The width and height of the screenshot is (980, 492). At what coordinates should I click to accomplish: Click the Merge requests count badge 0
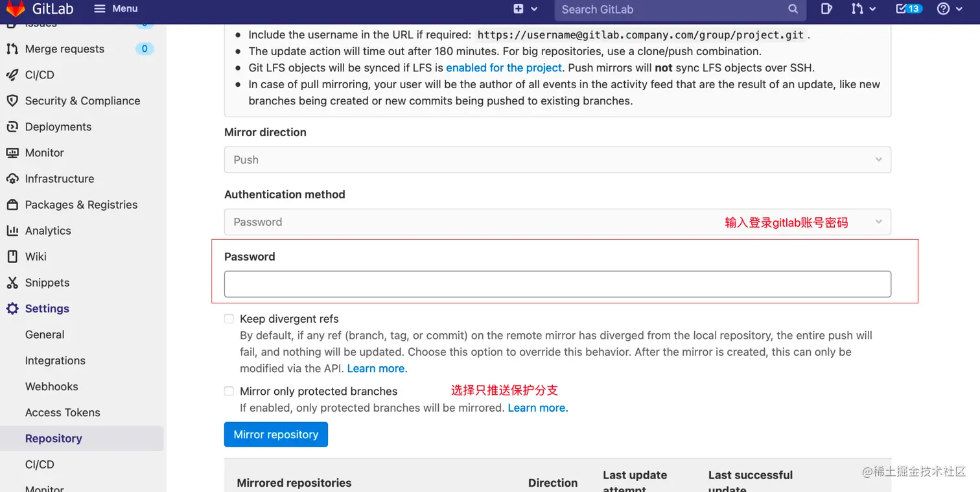pyautogui.click(x=145, y=49)
